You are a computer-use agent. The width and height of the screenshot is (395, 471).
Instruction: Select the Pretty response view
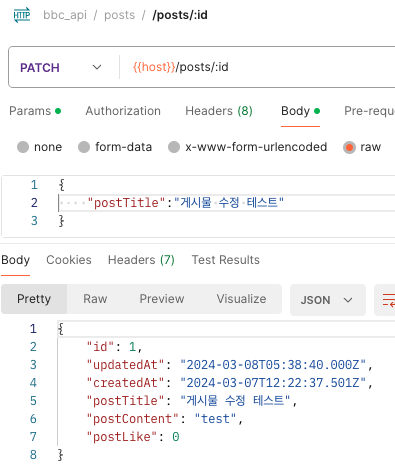point(34,299)
